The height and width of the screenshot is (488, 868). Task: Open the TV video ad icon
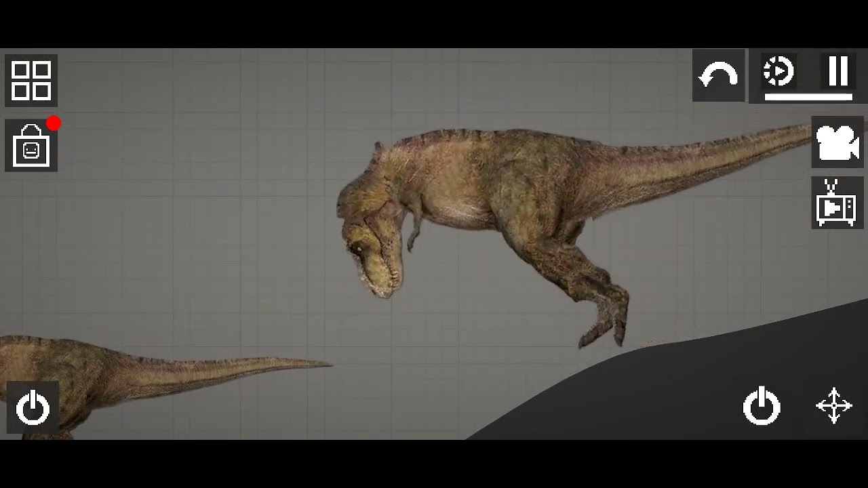837,203
